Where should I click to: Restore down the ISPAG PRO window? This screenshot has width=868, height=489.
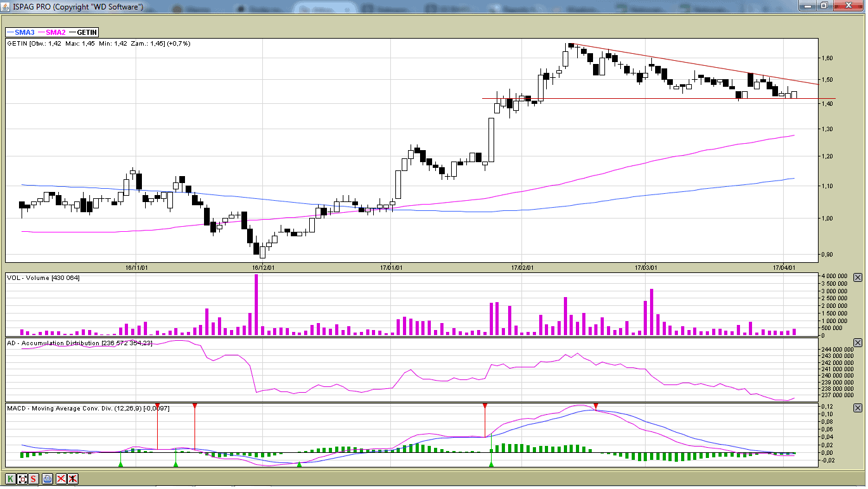pos(824,5)
